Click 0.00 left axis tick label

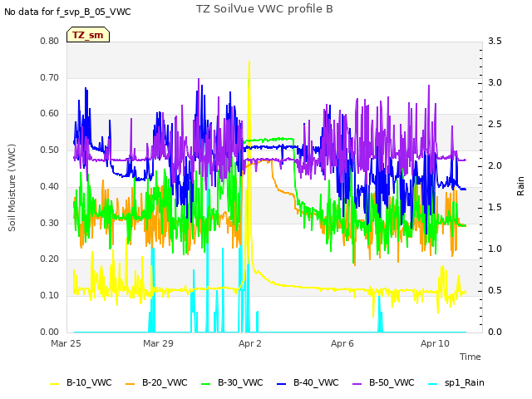point(50,332)
